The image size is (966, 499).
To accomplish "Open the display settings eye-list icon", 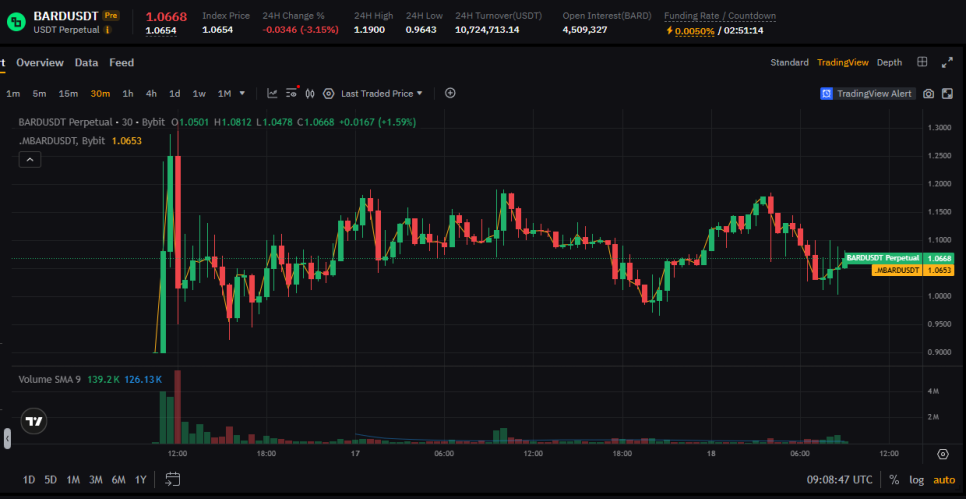I will click(293, 93).
